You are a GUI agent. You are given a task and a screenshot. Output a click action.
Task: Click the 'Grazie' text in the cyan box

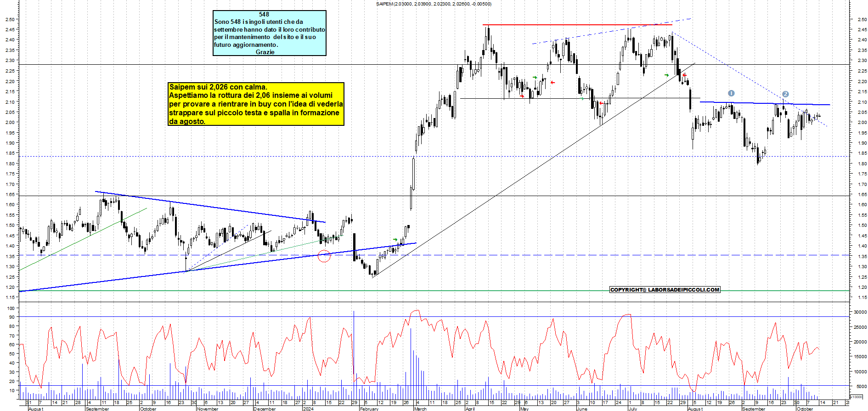[265, 52]
